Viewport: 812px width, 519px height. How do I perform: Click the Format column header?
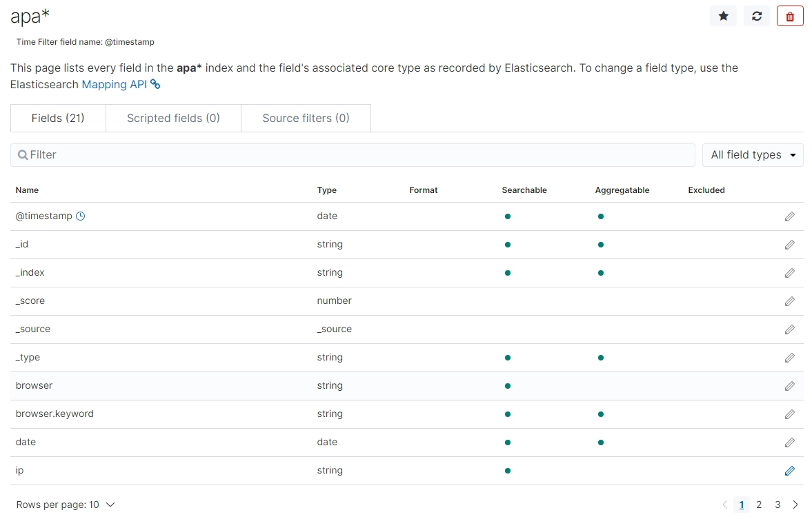pos(423,190)
